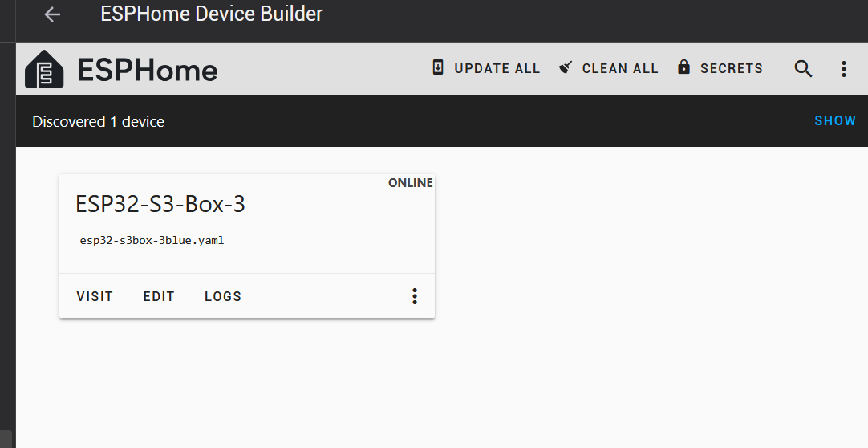Open SECRETS via its text label
868x448 pixels.
pos(731,69)
